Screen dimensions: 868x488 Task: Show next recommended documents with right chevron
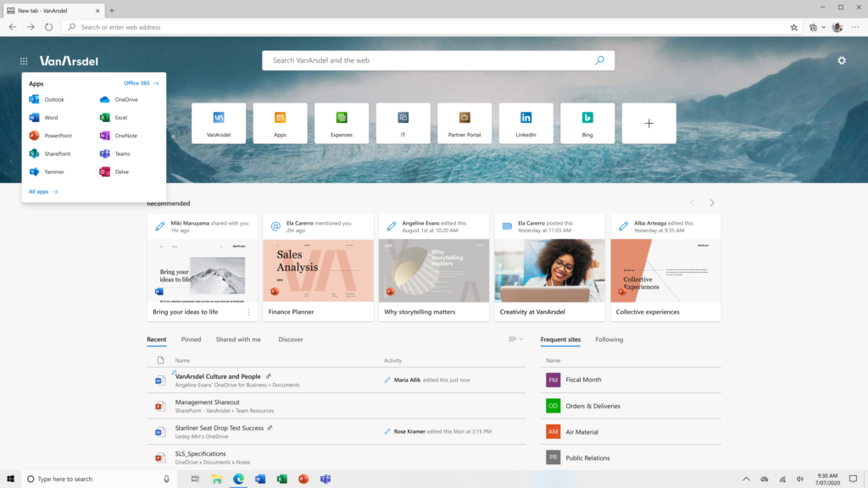click(712, 203)
